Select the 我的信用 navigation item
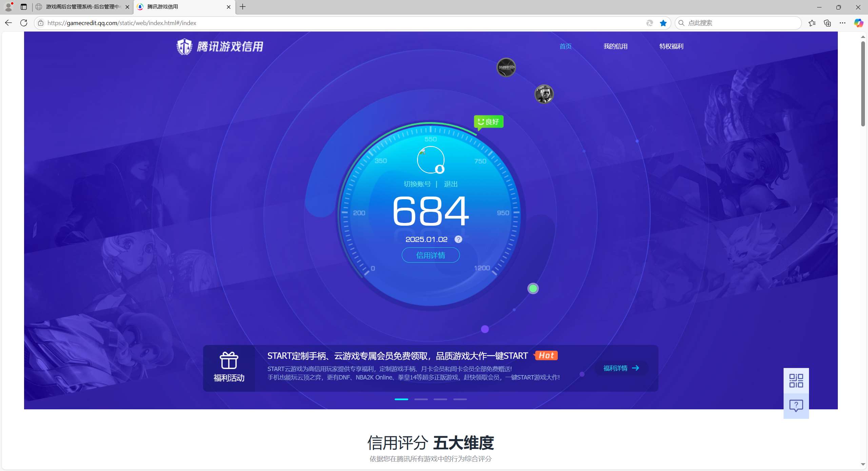 [615, 46]
